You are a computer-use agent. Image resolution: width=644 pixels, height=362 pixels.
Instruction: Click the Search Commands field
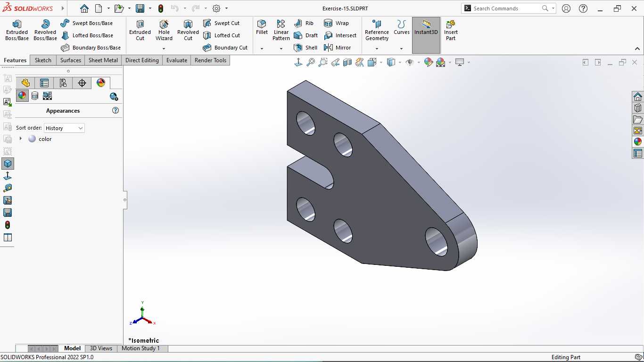point(509,8)
